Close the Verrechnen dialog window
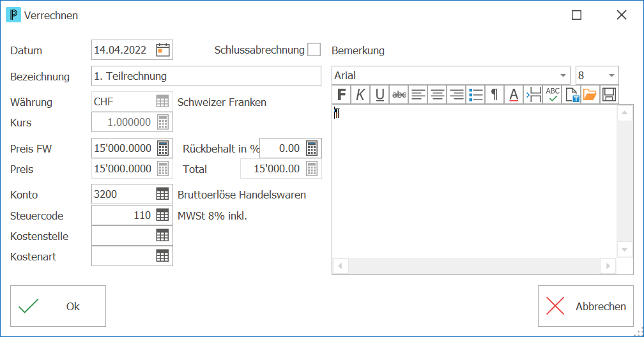The image size is (644, 337). point(622,15)
